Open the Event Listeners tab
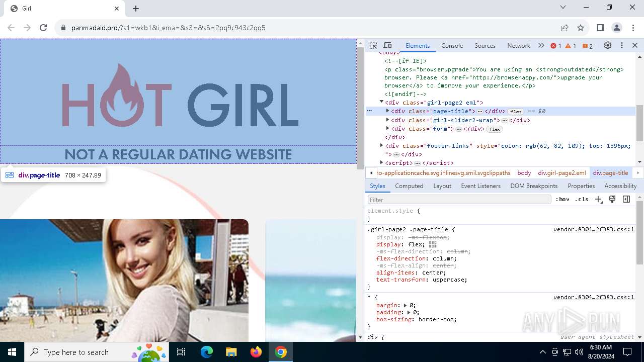 pyautogui.click(x=481, y=186)
